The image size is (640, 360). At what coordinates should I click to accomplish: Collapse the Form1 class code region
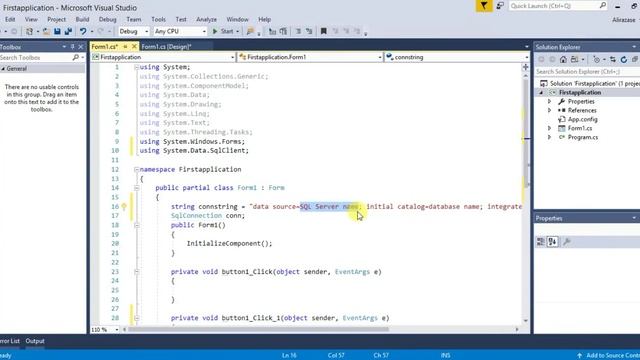(x=137, y=188)
